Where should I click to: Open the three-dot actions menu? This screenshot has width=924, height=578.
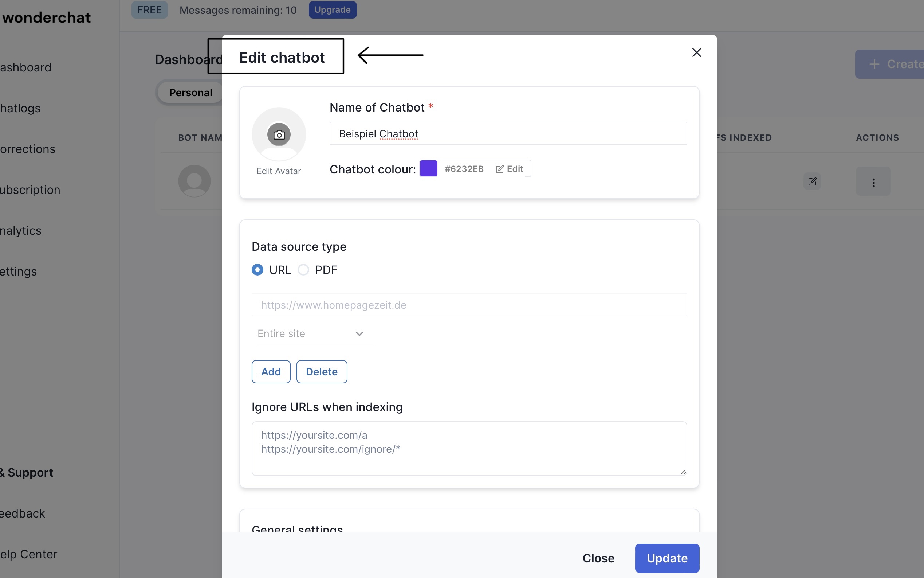[x=873, y=181]
